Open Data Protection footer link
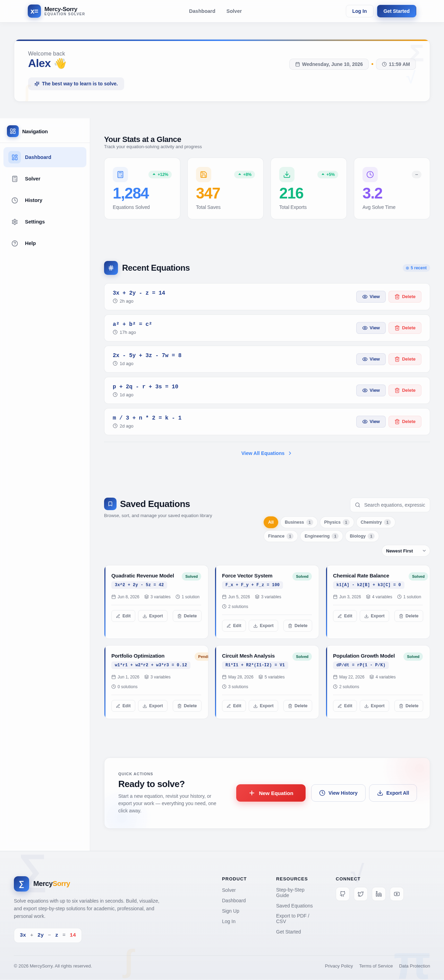444x980 pixels. (x=415, y=966)
